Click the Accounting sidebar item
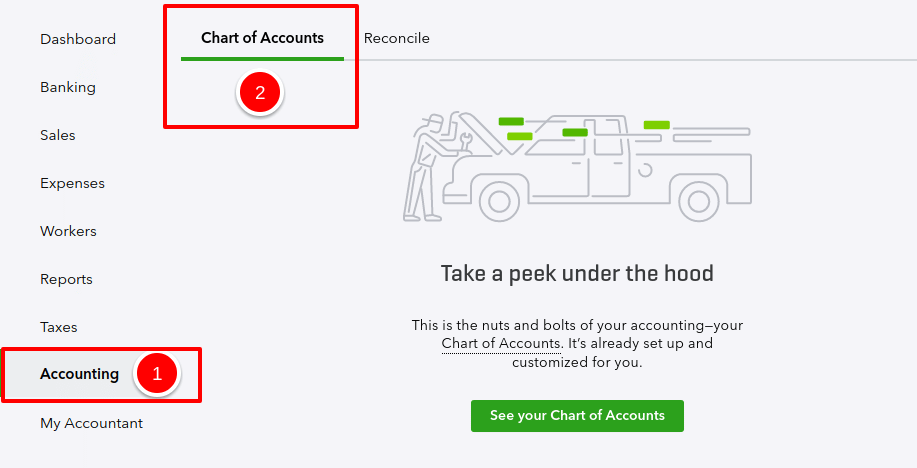The height and width of the screenshot is (468, 917). pos(79,374)
